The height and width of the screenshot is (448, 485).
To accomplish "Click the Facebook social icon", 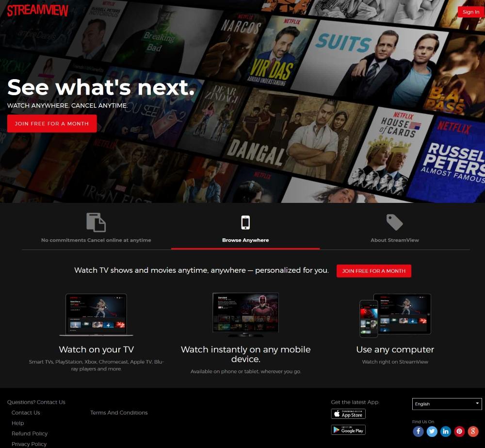I will (x=418, y=431).
